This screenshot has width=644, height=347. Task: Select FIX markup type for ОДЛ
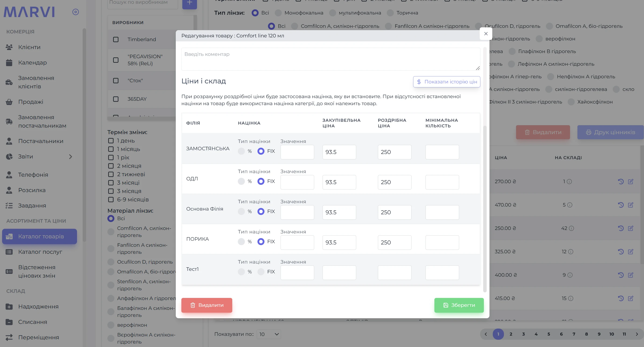coord(261,181)
